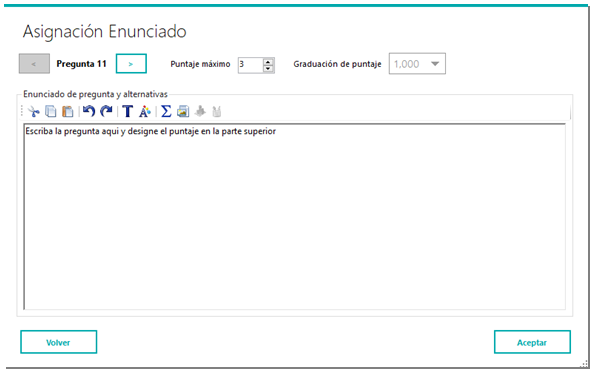Click the Volver button
593x372 pixels.
click(x=59, y=342)
